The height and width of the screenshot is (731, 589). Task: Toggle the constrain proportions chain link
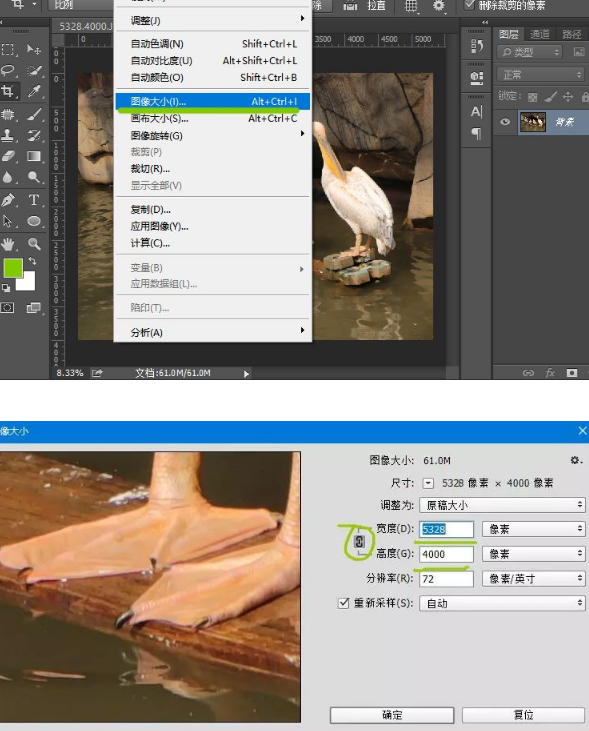click(359, 541)
